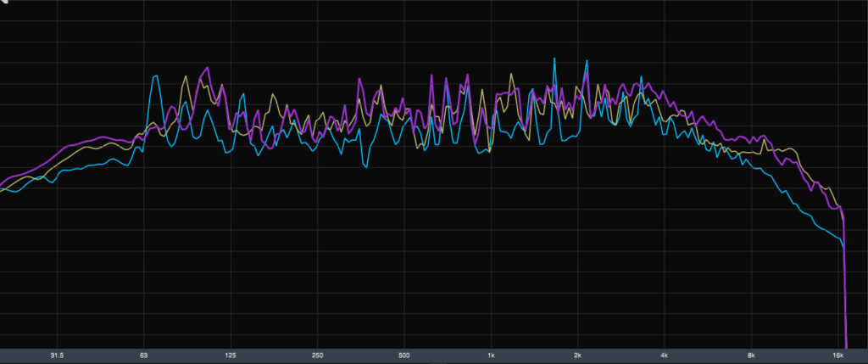868x364 pixels.
Task: Click the purple trace's peak just below 125 Hz
Action: (x=205, y=68)
